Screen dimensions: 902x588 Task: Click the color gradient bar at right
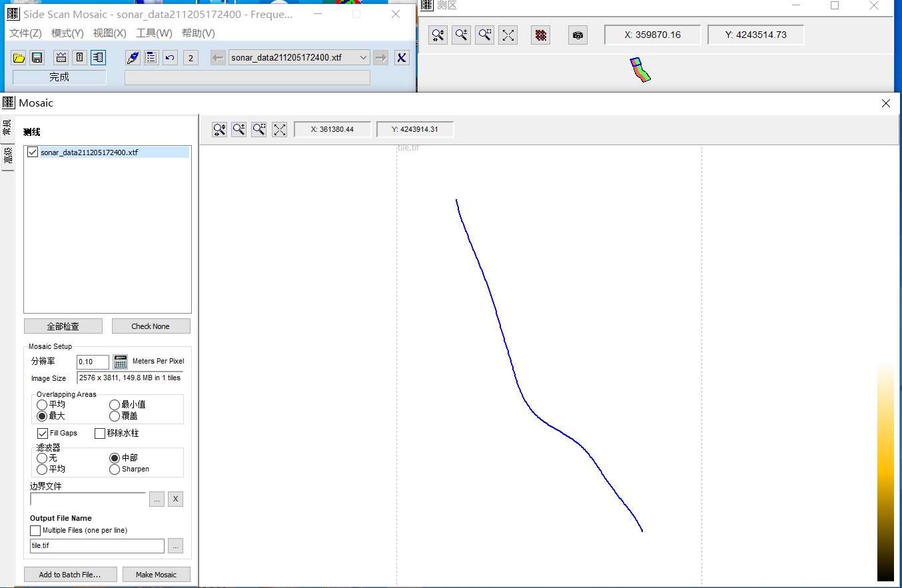point(885,473)
